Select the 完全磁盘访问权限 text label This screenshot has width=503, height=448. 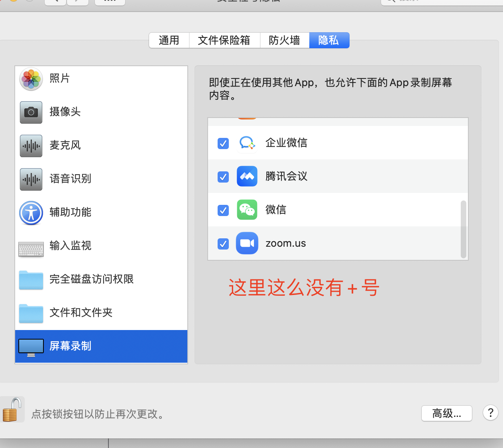click(92, 279)
